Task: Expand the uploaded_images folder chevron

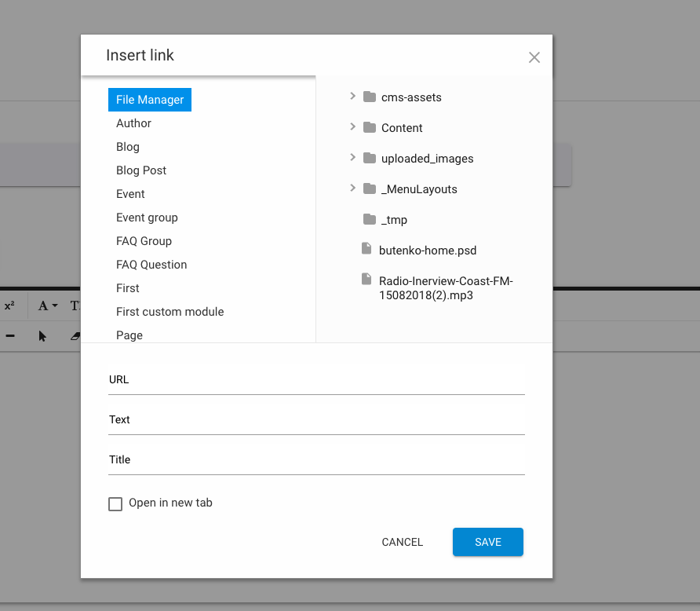Action: pos(352,157)
